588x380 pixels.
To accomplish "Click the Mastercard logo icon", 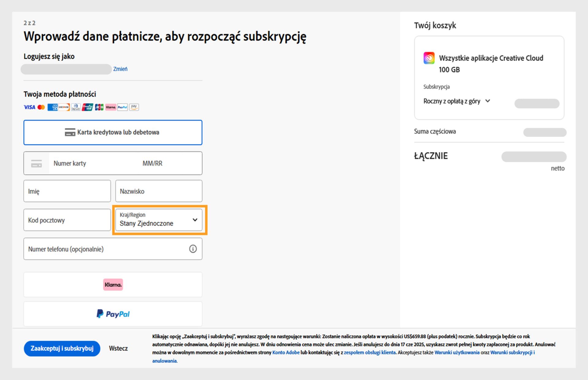I will 41,107.
